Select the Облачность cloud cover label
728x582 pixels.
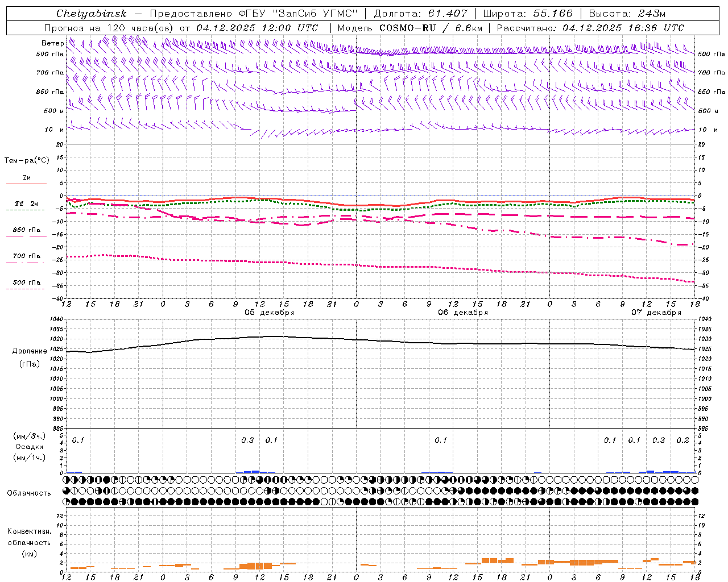click(29, 493)
